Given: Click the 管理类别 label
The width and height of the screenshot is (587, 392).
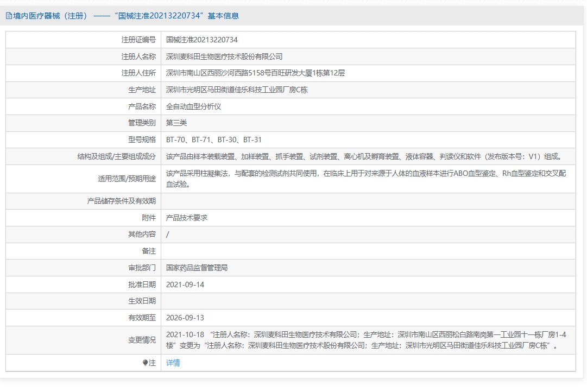Looking at the screenshot, I should pos(142,123).
